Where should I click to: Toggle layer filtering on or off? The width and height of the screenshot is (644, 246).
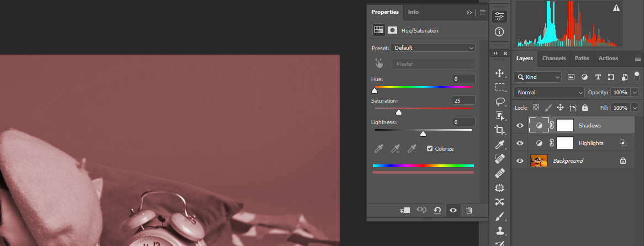click(x=637, y=76)
